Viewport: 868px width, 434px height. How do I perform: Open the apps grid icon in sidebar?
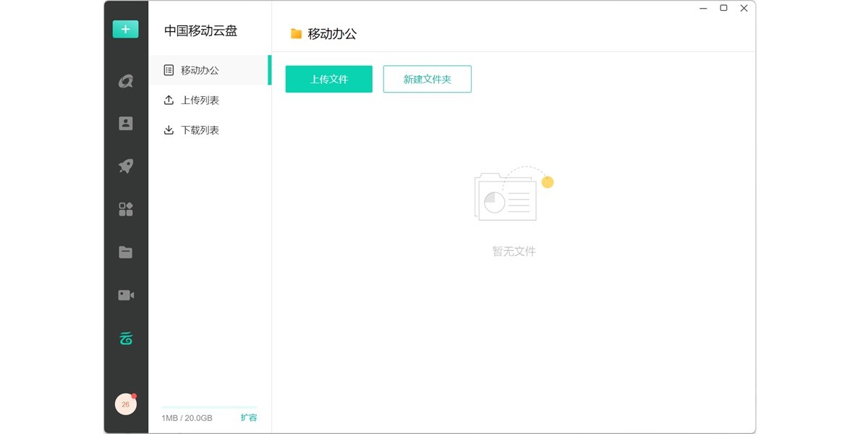click(x=126, y=209)
